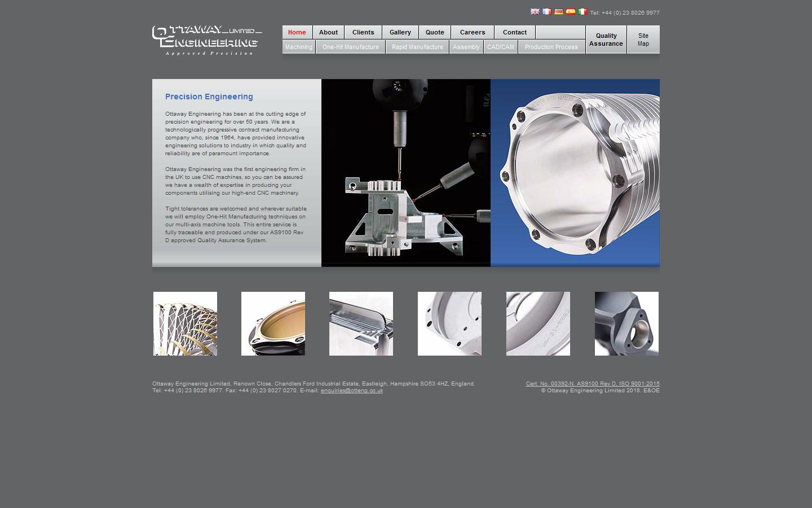
Task: Select the German flag icon
Action: pos(559,11)
